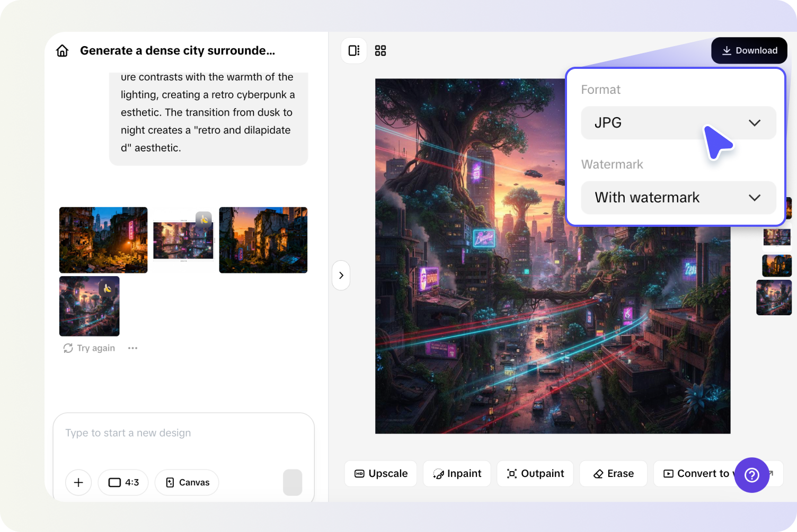The width and height of the screenshot is (797, 532).
Task: Switch to grid view of generated images
Action: point(380,50)
